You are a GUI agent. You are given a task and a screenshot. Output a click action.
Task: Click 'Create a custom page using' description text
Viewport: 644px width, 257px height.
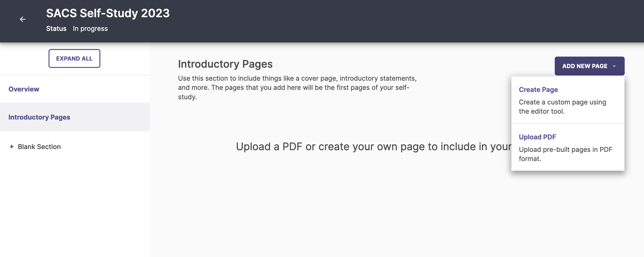562,107
